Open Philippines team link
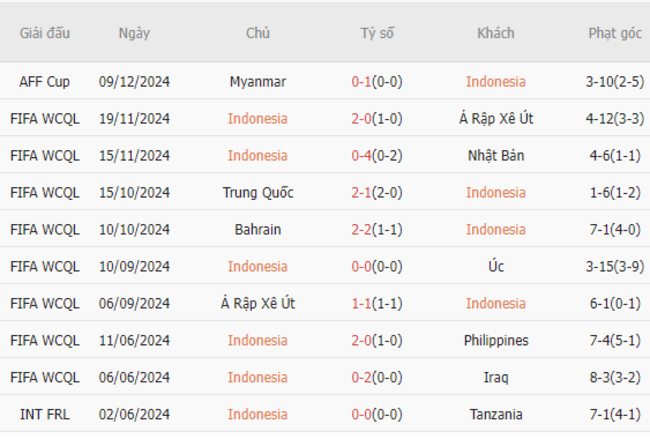This screenshot has width=650, height=439. click(496, 340)
